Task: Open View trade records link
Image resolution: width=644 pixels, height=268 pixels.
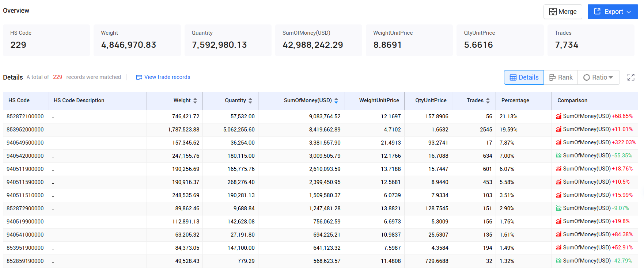Action: coord(167,77)
